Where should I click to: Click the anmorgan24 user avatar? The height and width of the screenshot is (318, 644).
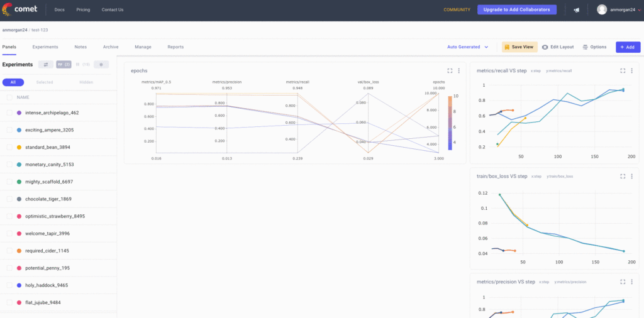tap(602, 9)
